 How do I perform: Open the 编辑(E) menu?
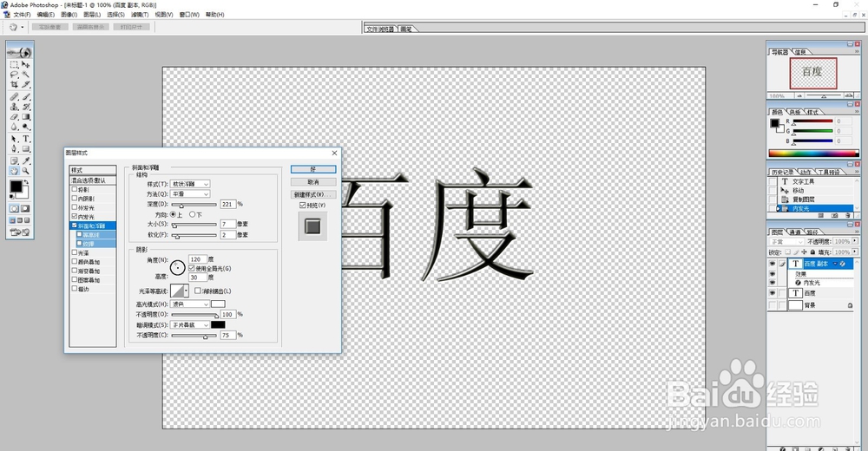click(45, 15)
